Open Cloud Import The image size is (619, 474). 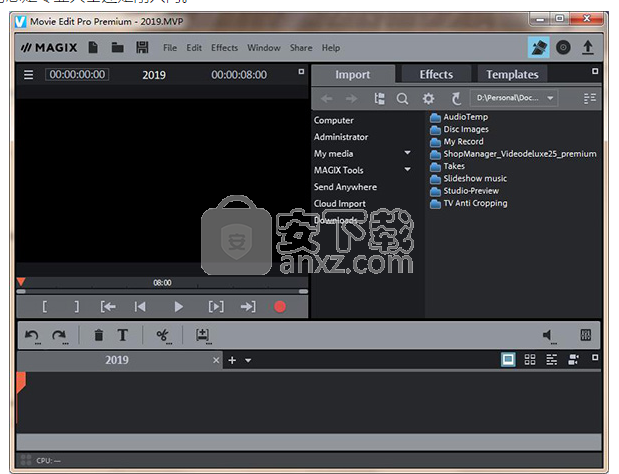click(x=340, y=203)
